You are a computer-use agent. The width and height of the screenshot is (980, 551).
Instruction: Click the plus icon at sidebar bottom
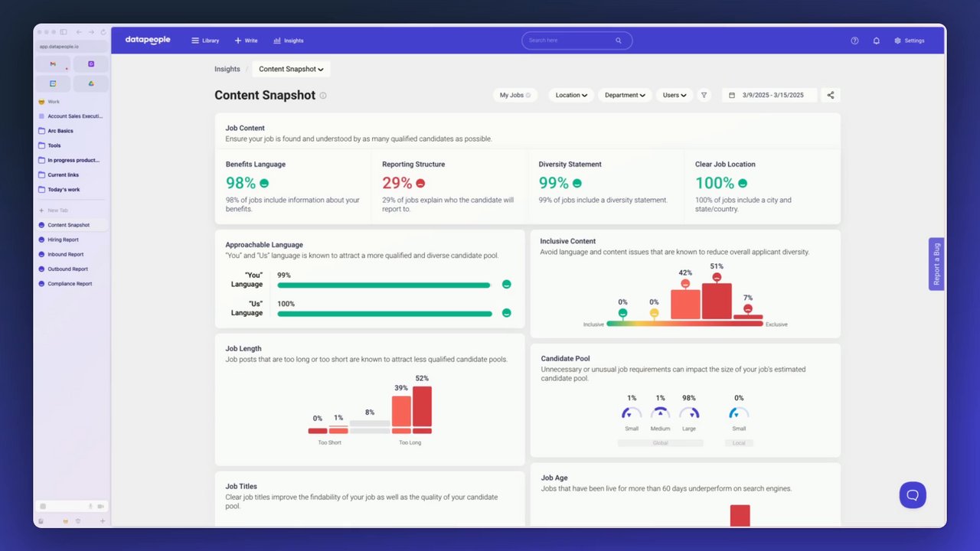[x=103, y=521]
